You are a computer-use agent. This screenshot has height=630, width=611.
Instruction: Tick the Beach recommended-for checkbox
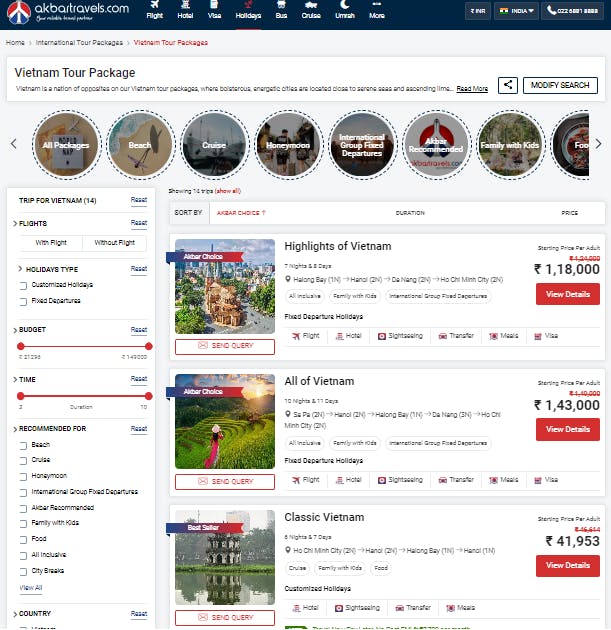(x=23, y=445)
